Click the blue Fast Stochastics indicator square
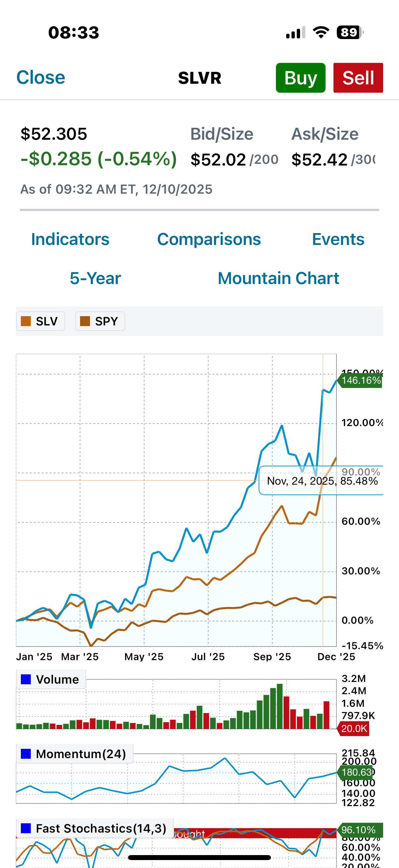Viewport: 399px width, 868px height. coord(26,828)
